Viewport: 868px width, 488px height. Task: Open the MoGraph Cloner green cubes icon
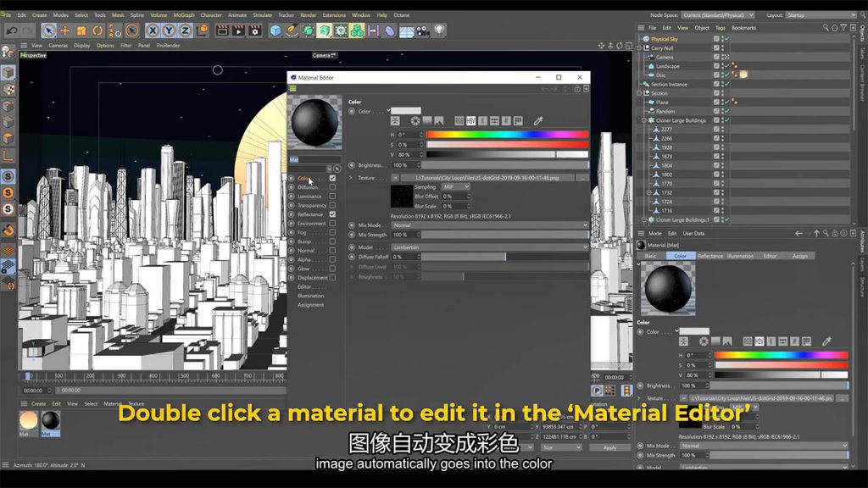357,31
